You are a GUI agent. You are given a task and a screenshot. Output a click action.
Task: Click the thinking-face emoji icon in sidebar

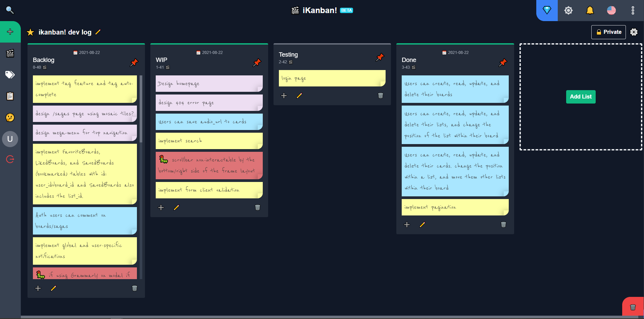pos(10,118)
